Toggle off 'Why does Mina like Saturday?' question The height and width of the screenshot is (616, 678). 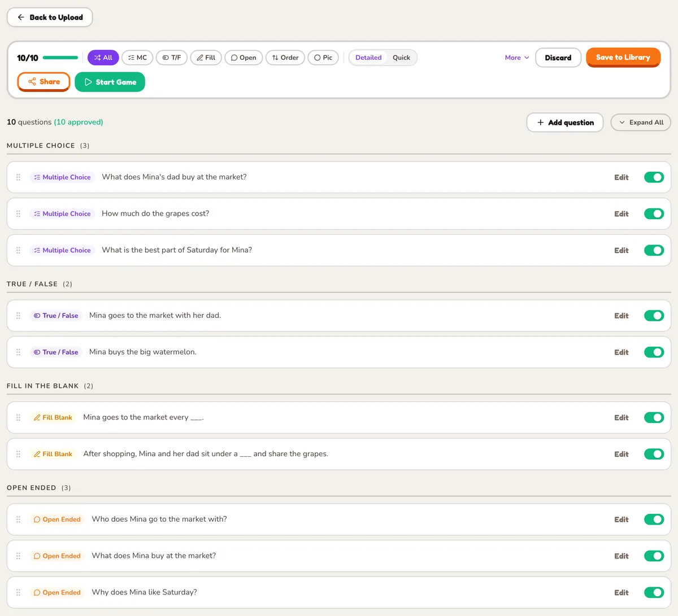[654, 592]
